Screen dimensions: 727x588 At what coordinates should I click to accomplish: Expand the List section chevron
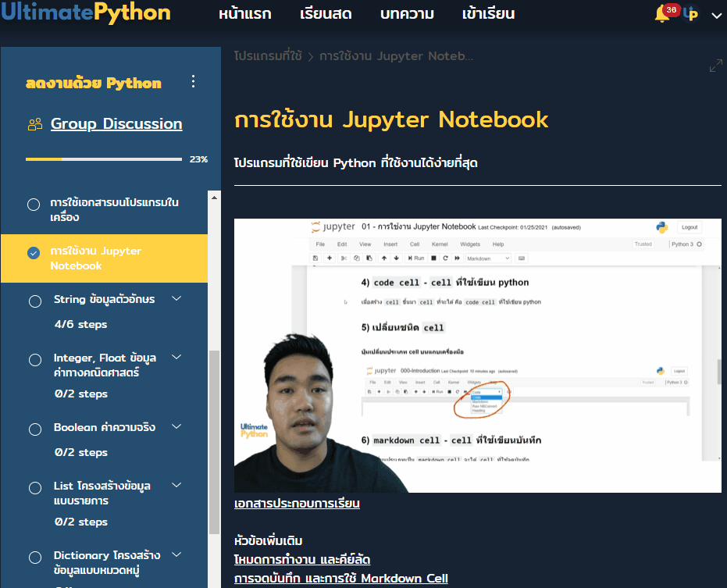176,485
